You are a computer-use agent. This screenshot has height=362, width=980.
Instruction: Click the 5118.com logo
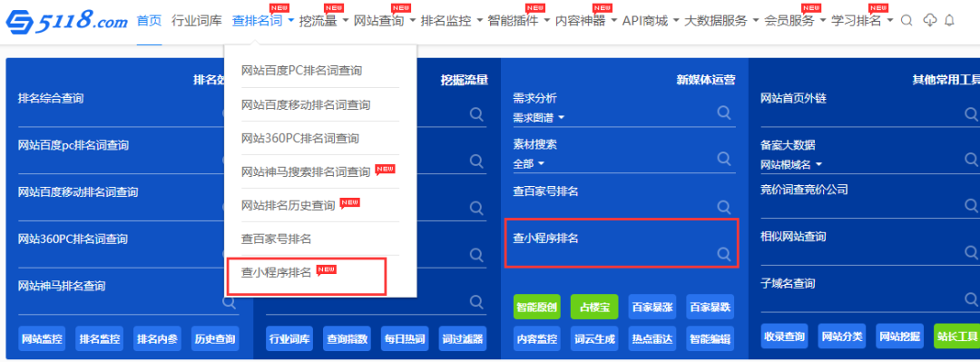(67, 22)
